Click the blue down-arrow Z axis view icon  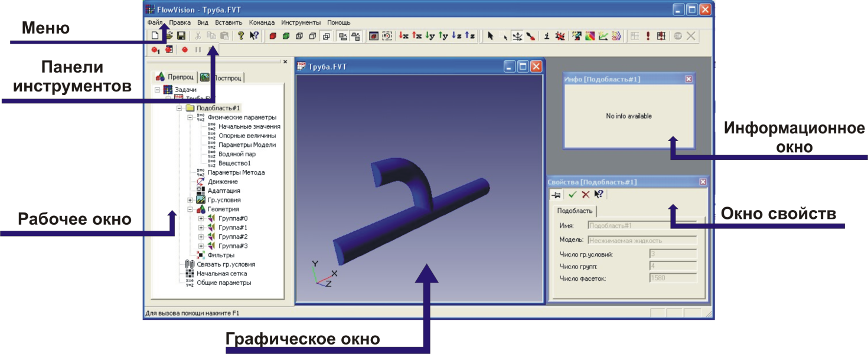456,36
